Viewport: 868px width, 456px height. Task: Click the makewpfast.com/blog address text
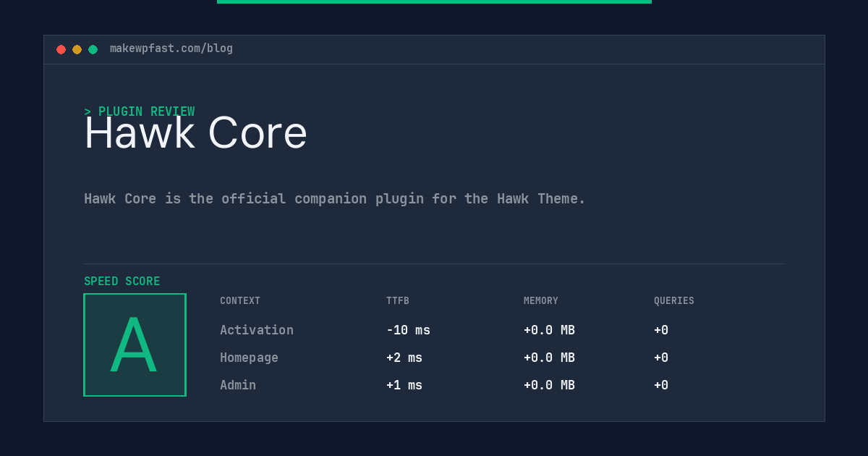(171, 48)
